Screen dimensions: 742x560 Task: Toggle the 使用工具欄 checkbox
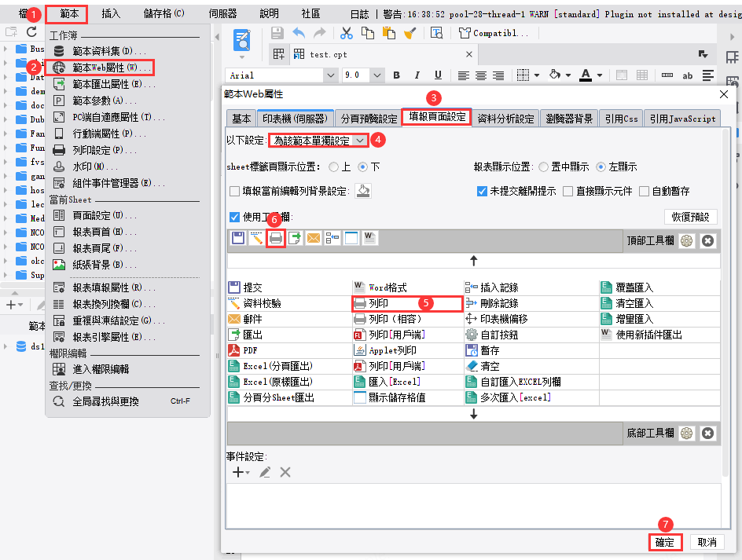233,218
